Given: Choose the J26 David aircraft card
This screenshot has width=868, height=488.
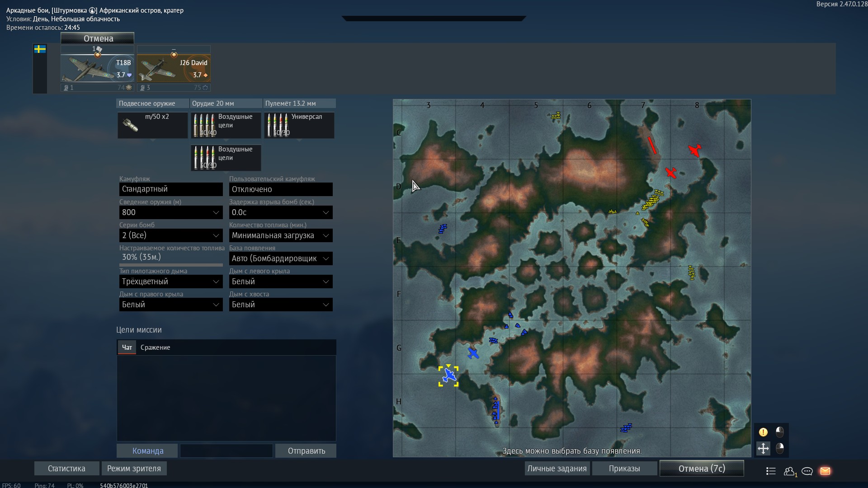Looking at the screenshot, I should tap(174, 69).
